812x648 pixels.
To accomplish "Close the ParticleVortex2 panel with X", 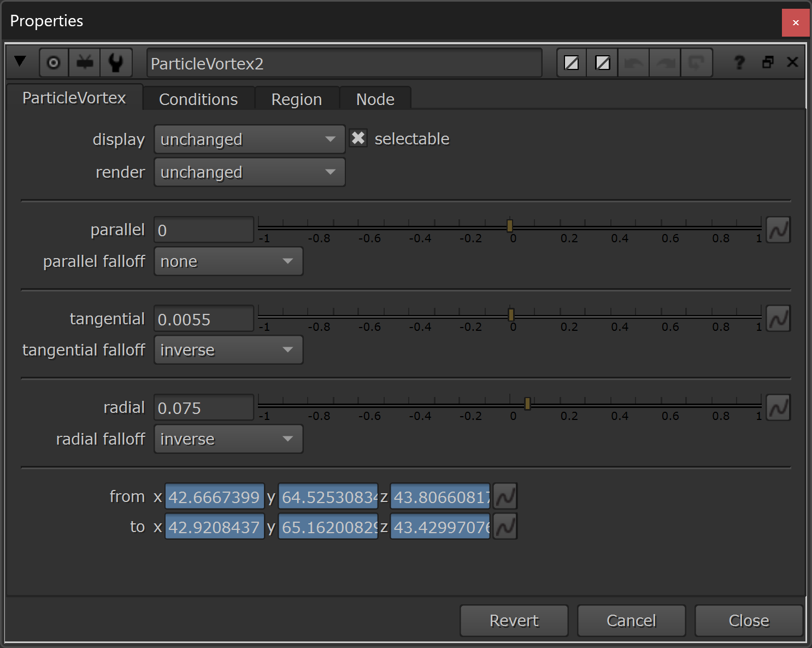I will pyautogui.click(x=792, y=62).
